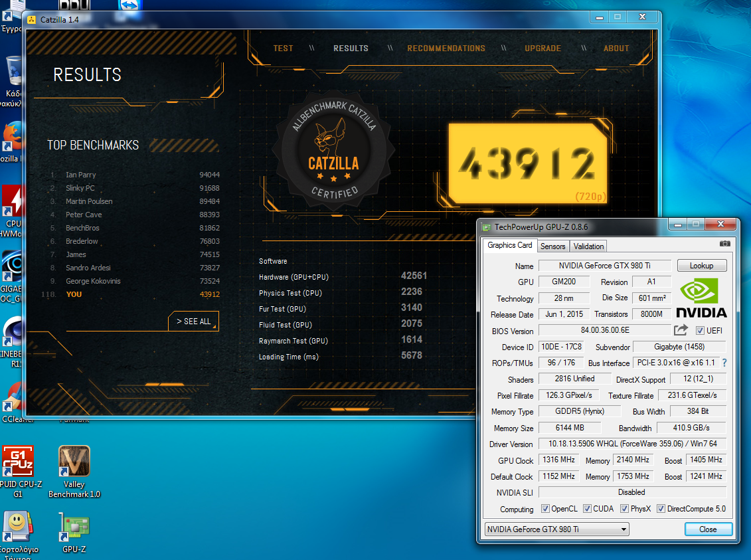
Task: Toggle the DirectCompute 5.0 checkbox
Action: [x=661, y=509]
